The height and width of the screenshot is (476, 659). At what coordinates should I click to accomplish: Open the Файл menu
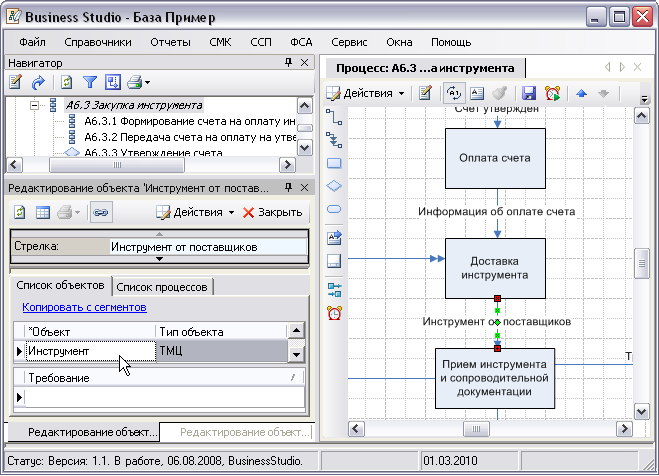[32, 42]
